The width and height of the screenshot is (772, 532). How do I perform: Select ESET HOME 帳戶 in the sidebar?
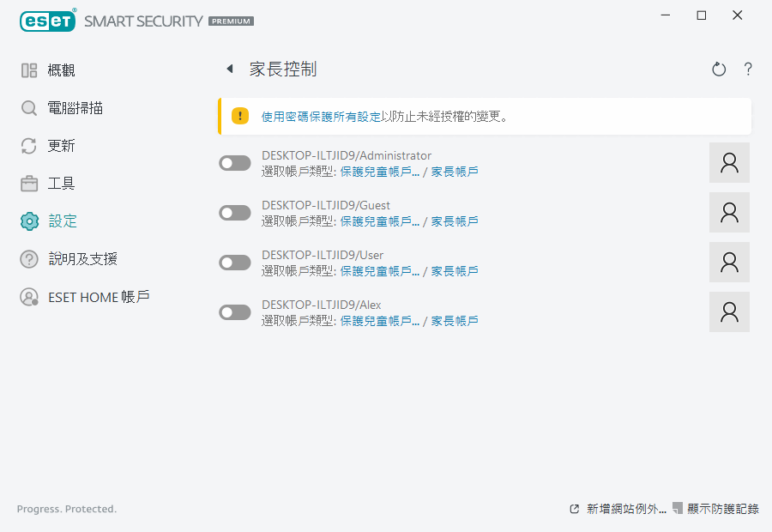(x=99, y=297)
